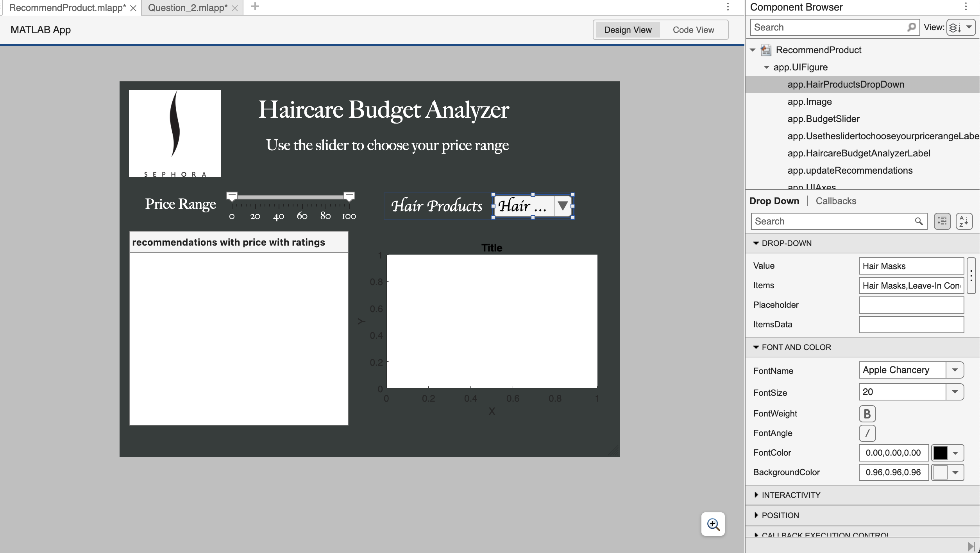
Task: Click the zoom magnifier on the app canvas
Action: click(x=713, y=524)
